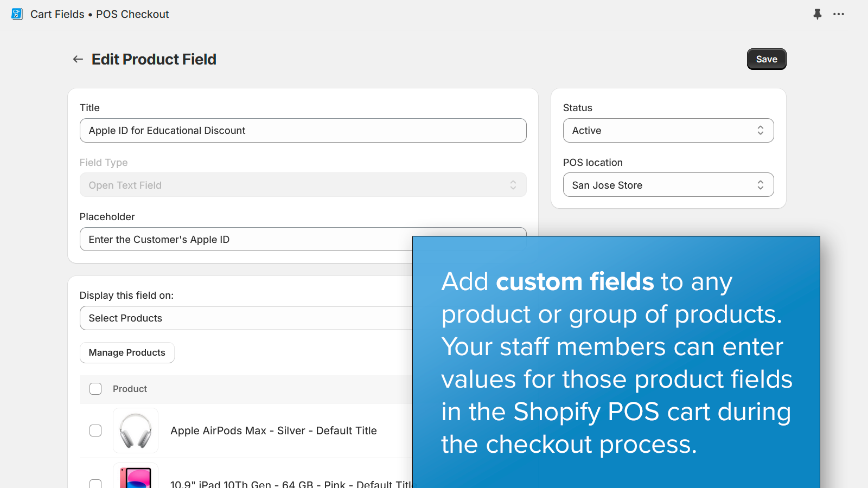Click the Manage Products button
The image size is (868, 488).
click(x=127, y=352)
